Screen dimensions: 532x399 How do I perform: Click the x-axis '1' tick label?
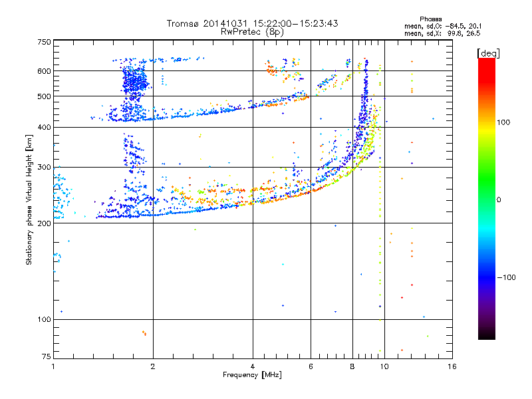pyautogui.click(x=53, y=366)
